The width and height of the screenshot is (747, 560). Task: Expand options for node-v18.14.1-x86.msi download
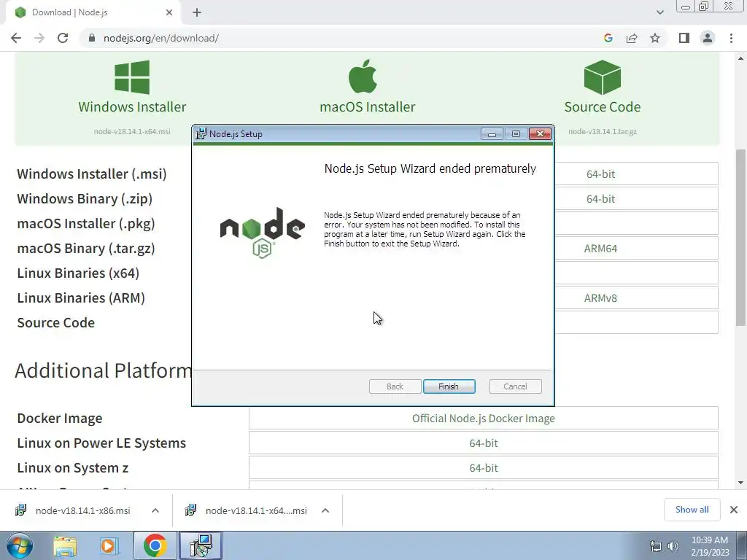[155, 510]
